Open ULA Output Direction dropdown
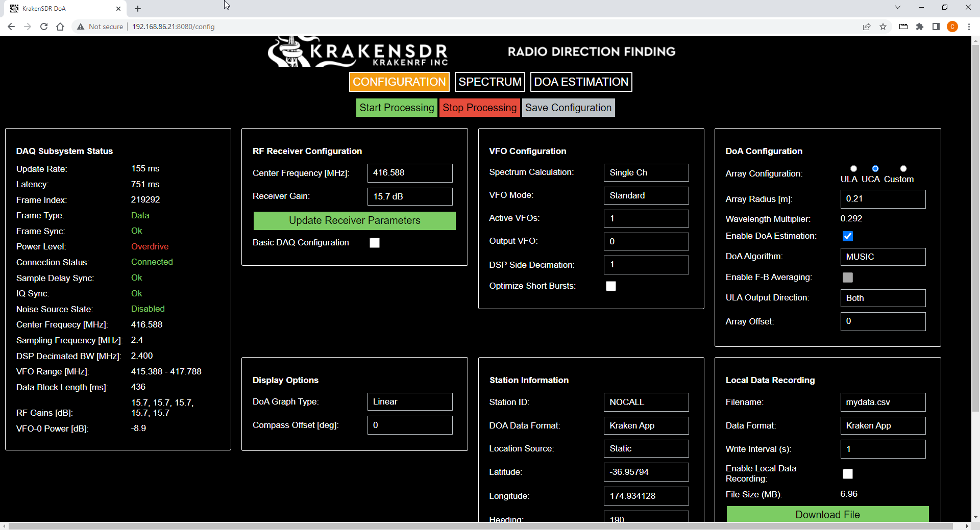This screenshot has height=530, width=980. (x=883, y=298)
